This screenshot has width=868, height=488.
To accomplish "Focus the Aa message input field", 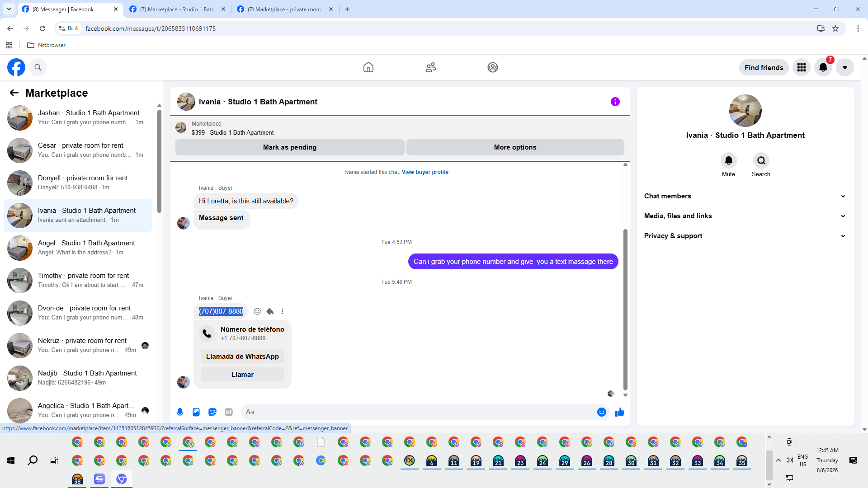I will (418, 412).
